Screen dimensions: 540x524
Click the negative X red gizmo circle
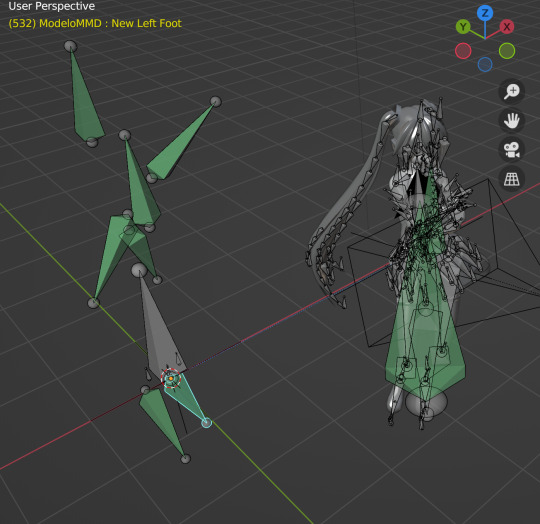coord(463,51)
